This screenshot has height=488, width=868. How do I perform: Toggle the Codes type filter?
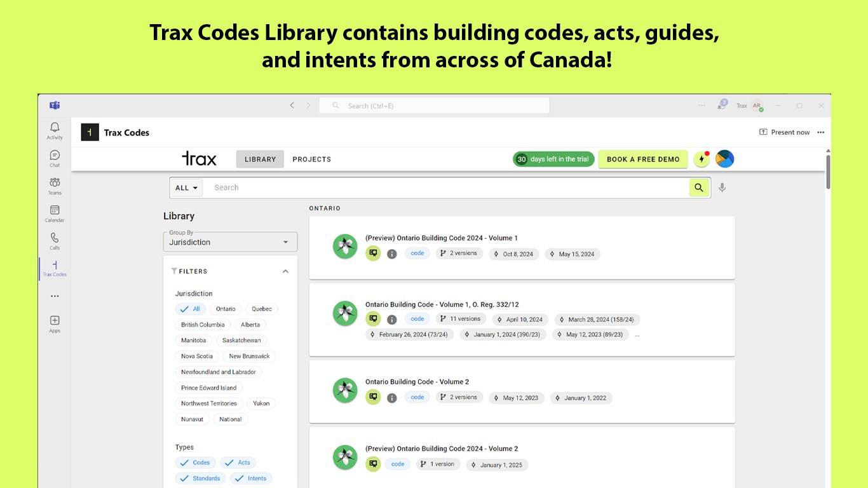[196, 463]
